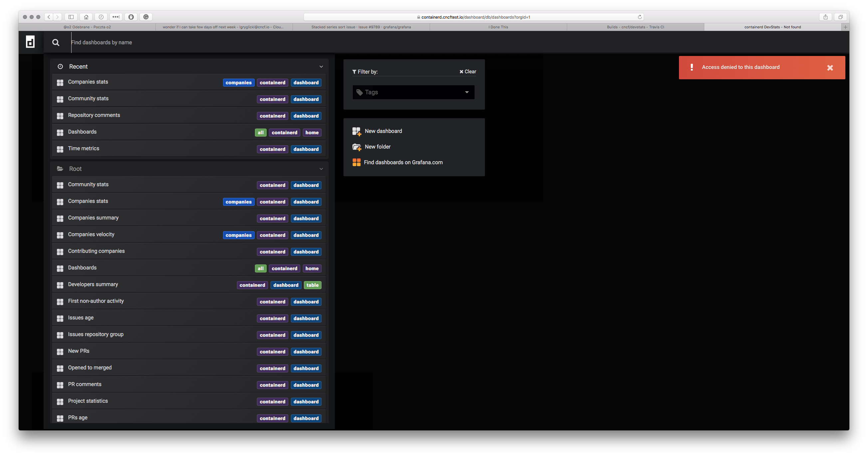Open the Tags filter dropdown
This screenshot has width=868, height=457.
(413, 92)
